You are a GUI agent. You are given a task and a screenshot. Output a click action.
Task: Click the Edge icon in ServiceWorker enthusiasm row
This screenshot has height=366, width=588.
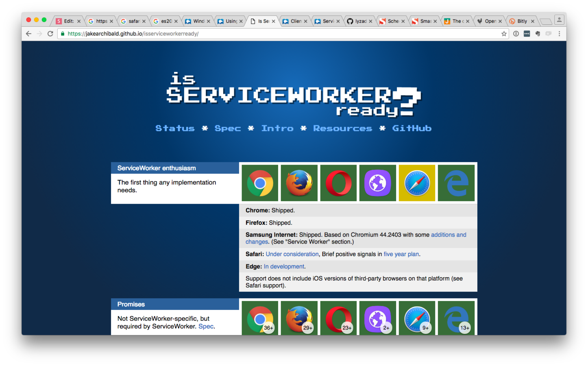[x=456, y=183]
